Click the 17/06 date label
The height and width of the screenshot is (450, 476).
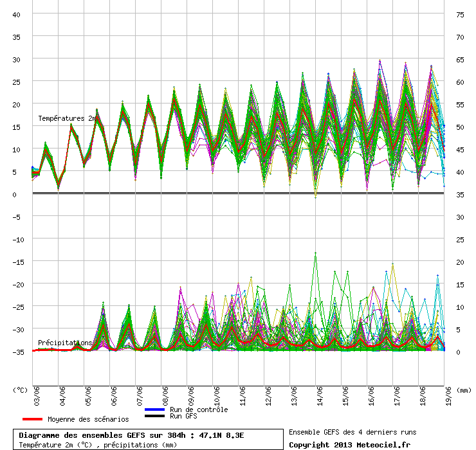[397, 396]
